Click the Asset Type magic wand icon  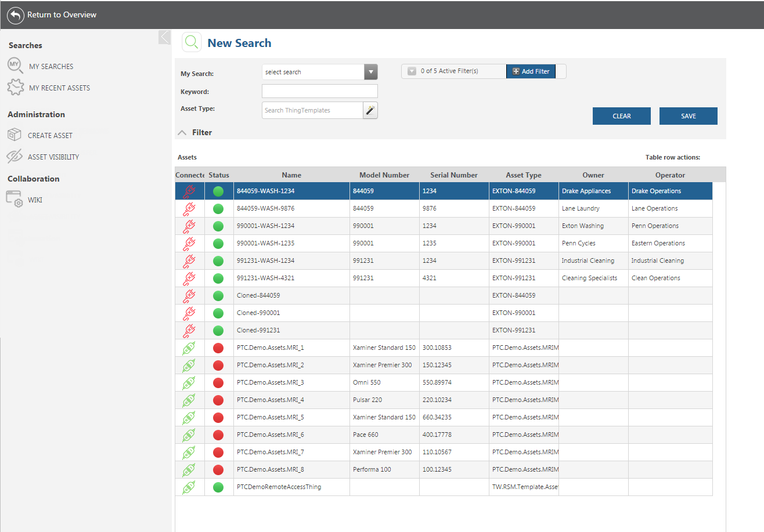370,110
